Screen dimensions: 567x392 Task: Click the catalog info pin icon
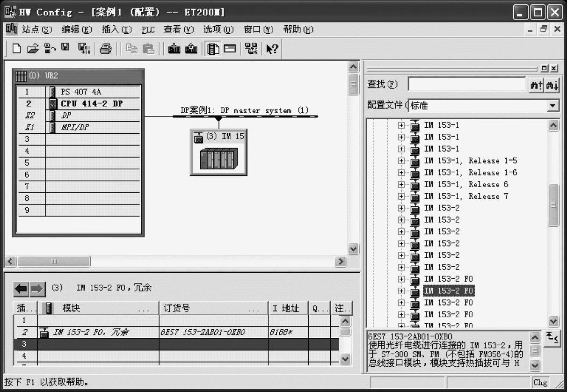[552, 337]
